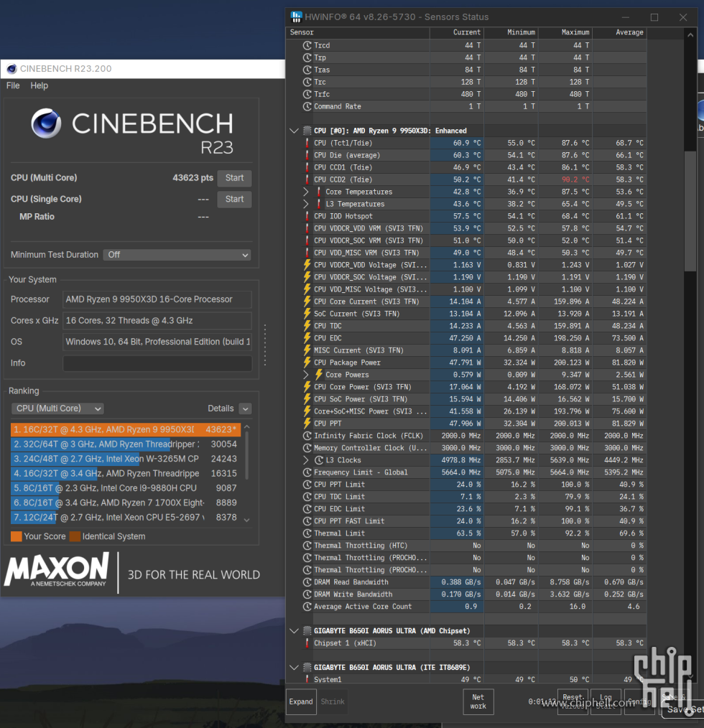Click the Cinebench title bar app icon
This screenshot has height=728, width=704.
11,69
